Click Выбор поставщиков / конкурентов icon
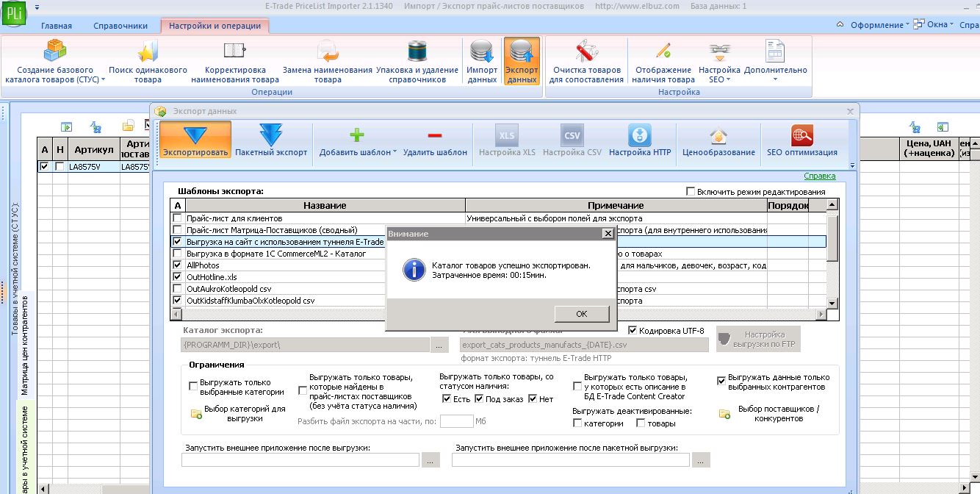This screenshot has width=980, height=494. pyautogui.click(x=724, y=414)
